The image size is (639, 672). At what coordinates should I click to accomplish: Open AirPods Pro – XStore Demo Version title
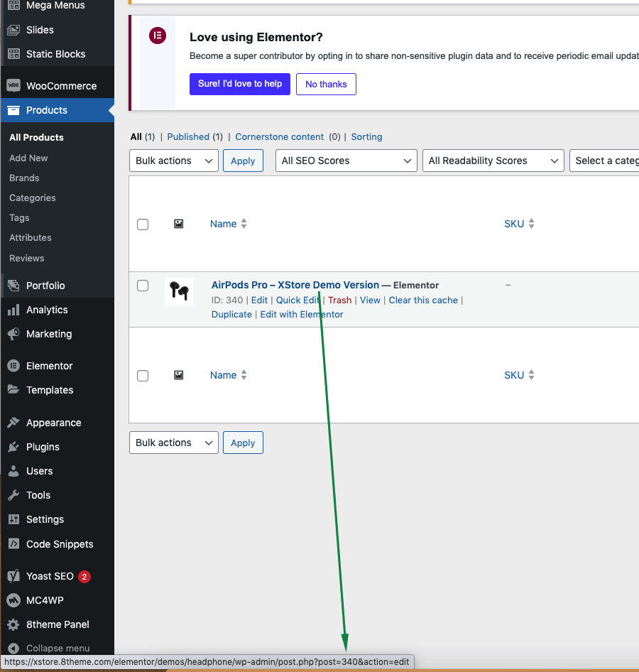(x=295, y=285)
